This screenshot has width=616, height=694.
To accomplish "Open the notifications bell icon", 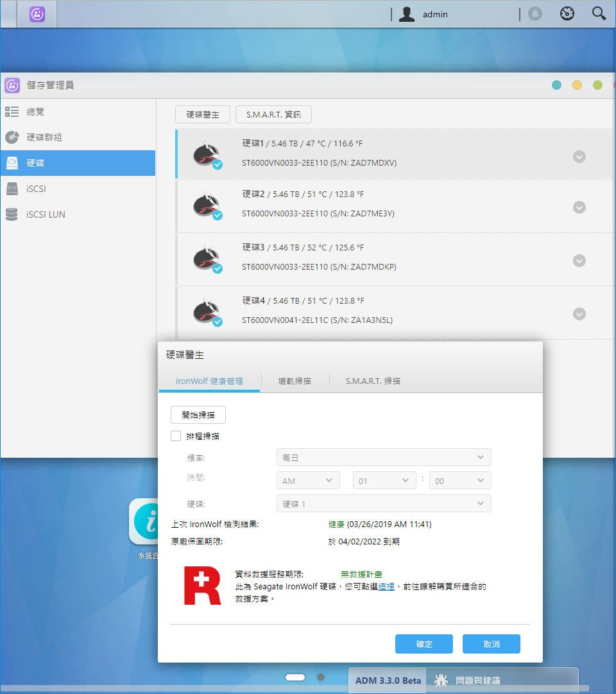I will [535, 14].
